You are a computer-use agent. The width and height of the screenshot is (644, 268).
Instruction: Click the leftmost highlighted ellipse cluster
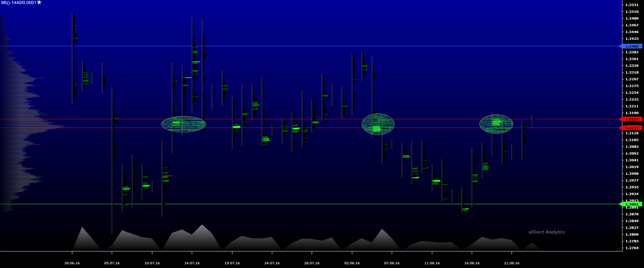183,124
